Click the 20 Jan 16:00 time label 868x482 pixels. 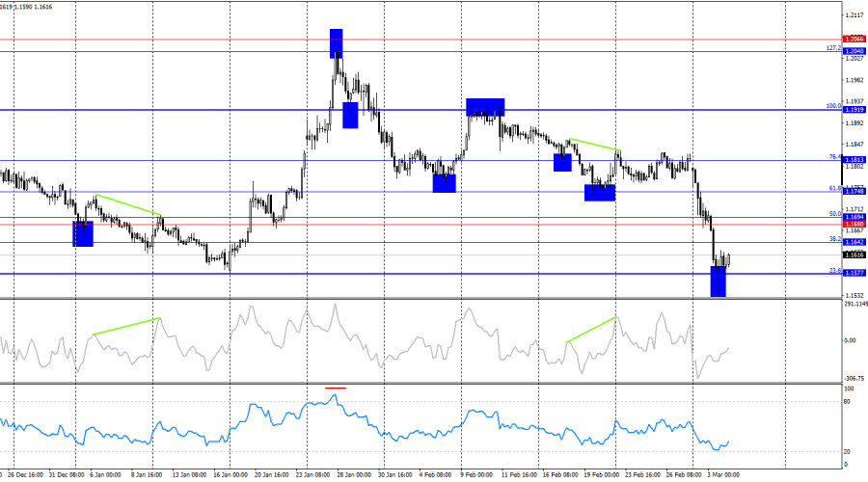tap(271, 475)
